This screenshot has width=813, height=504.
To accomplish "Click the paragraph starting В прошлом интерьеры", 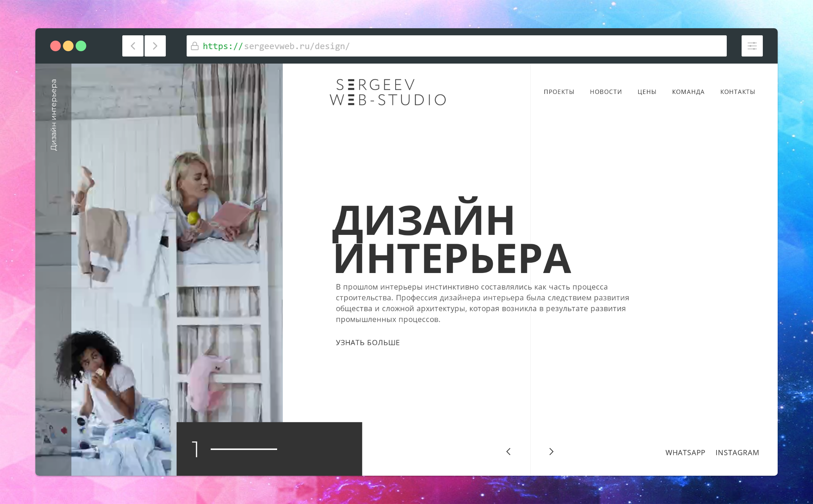I will (482, 303).
